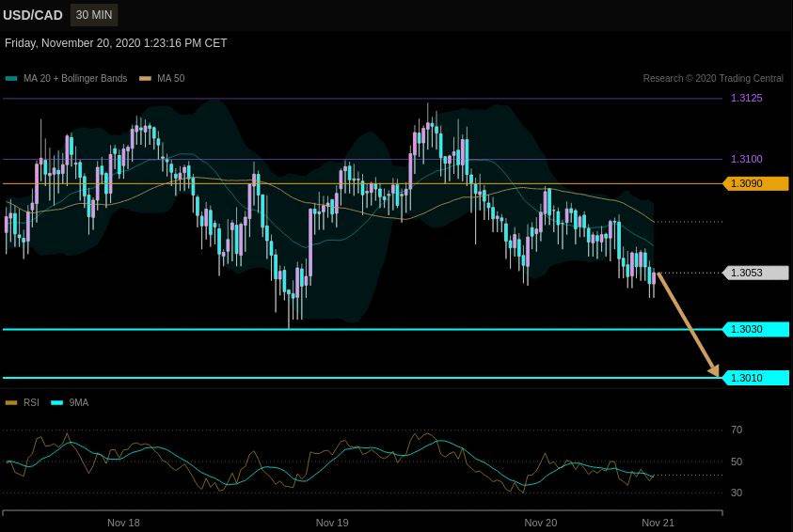Click the RSI 30 level label
This screenshot has width=793, height=532.
[737, 493]
